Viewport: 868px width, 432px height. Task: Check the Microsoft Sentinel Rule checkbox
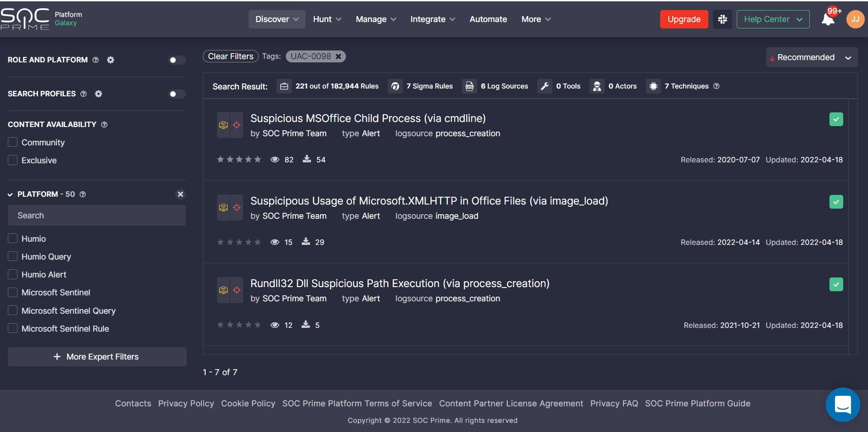pos(13,328)
